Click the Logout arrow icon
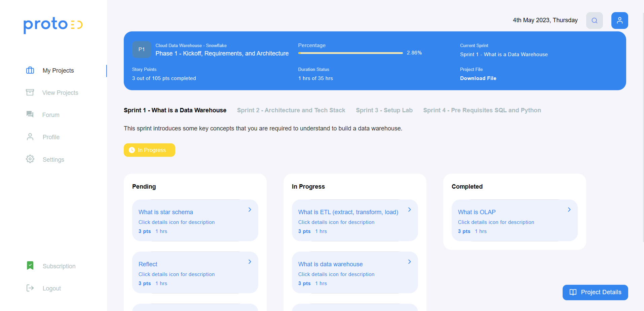Viewport: 644px width, 311px height. coord(30,288)
